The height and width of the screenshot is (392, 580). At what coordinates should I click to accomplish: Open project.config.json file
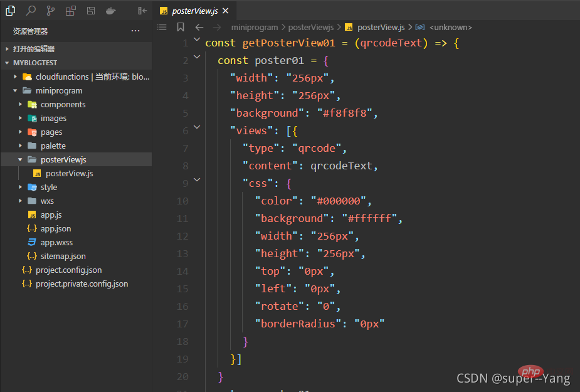[x=68, y=270]
